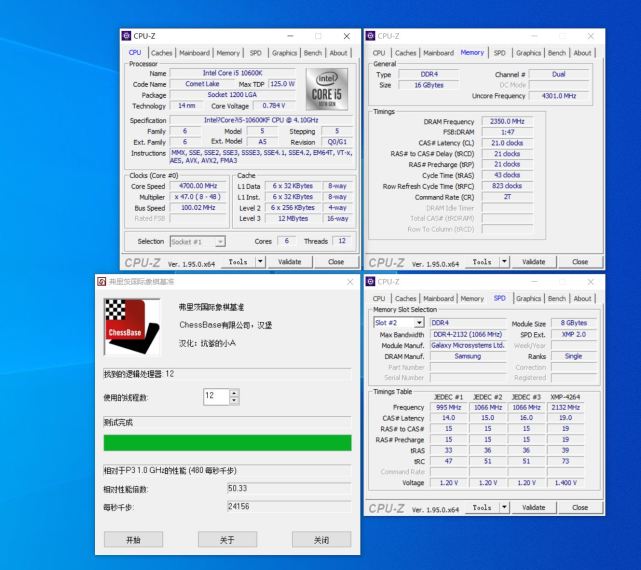
Task: Click CPU-Z app icon in top-left window title bar
Action: pyautogui.click(x=127, y=36)
